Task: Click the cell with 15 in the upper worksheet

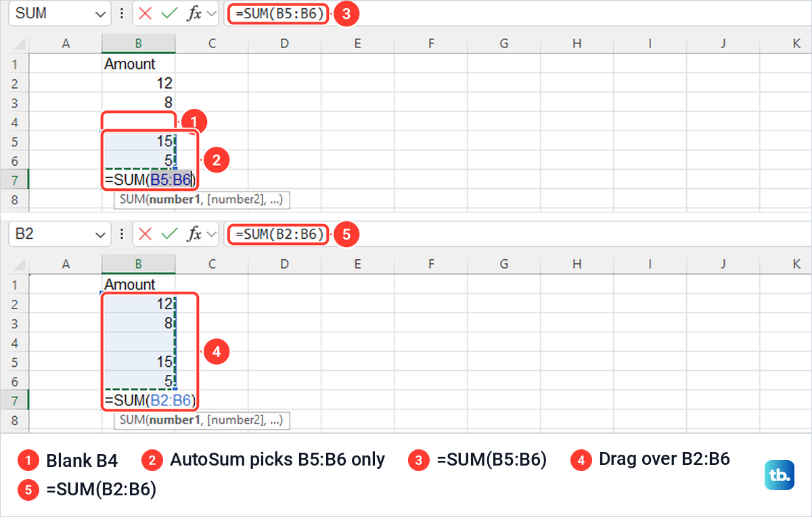Action: point(139,141)
